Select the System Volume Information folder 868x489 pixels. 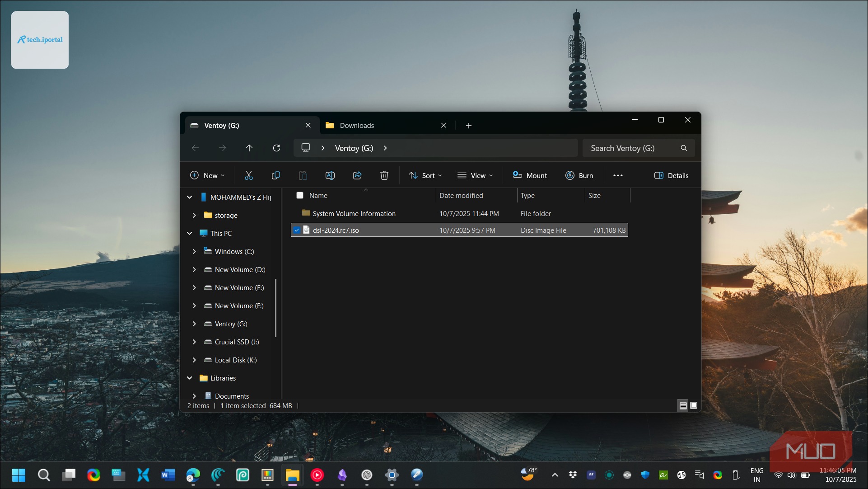coord(459,213)
